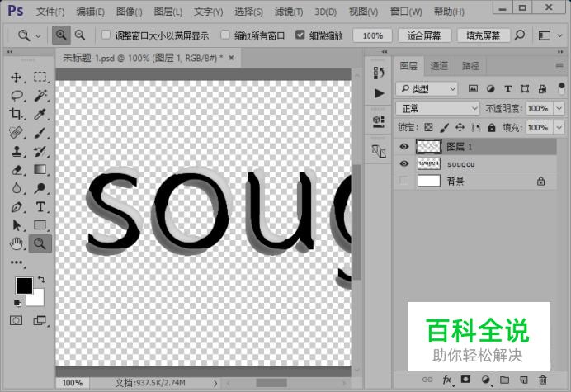Select the Magic Wand tool
This screenshot has height=392, width=571.
point(40,96)
